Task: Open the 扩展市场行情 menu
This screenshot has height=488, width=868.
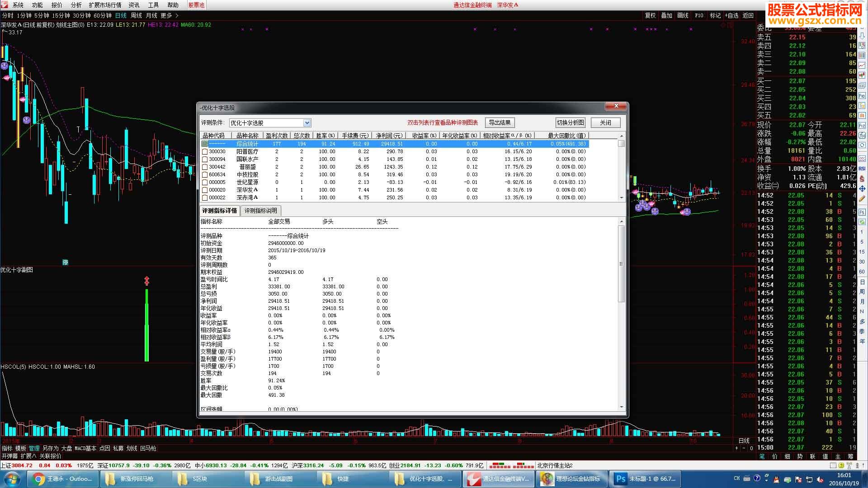Action: 105,5
